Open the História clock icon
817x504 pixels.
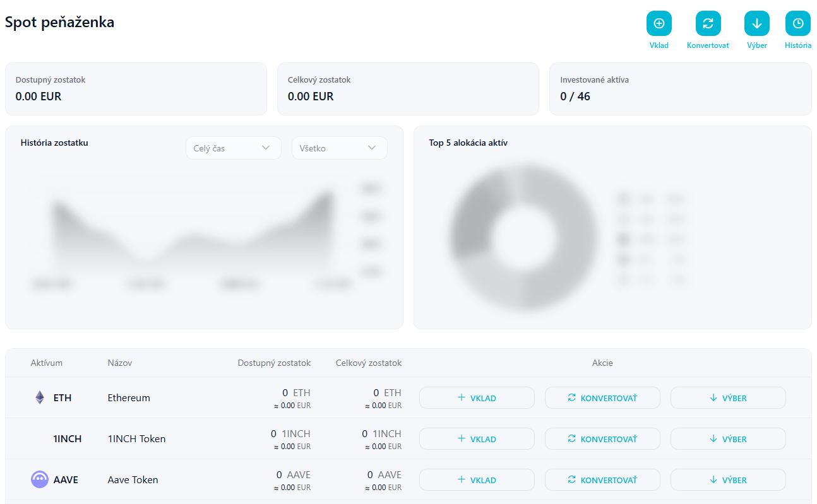(797, 23)
